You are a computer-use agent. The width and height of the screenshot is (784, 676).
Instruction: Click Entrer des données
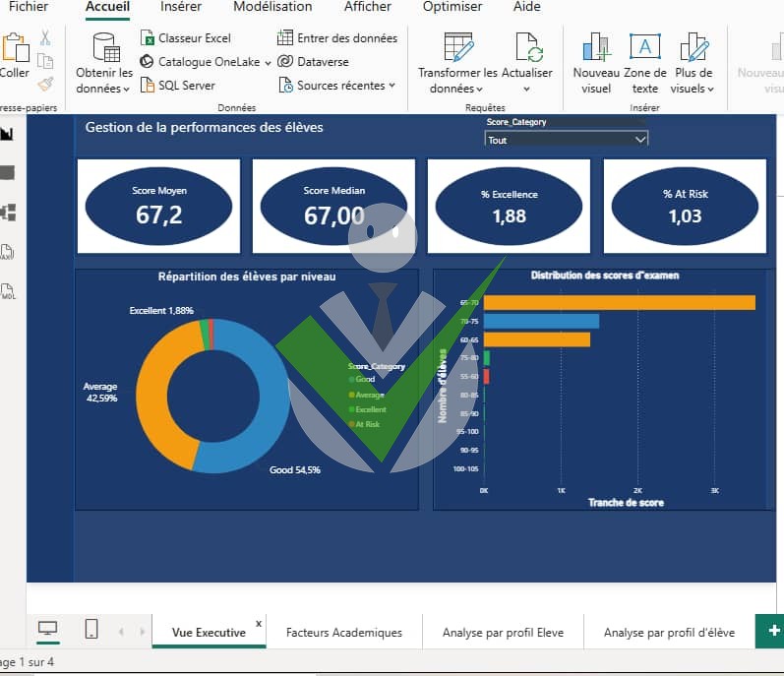(x=337, y=38)
